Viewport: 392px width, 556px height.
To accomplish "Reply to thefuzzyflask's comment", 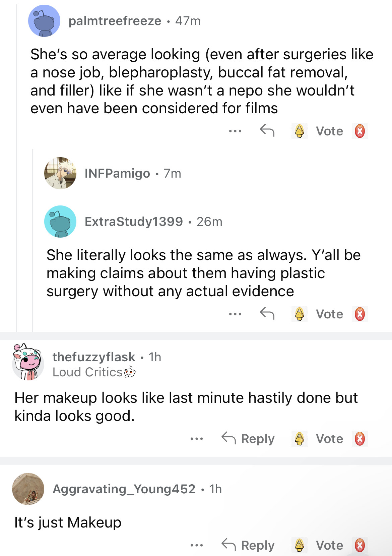I will tap(248, 438).
